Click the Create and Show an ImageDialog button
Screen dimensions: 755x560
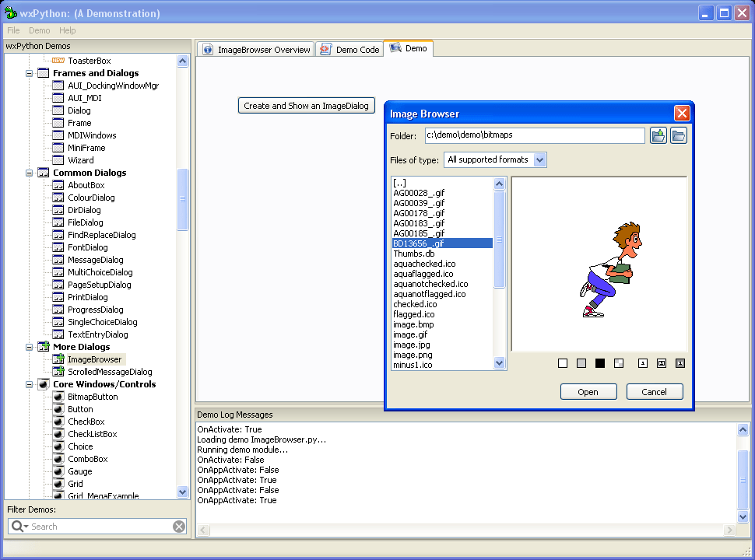click(306, 105)
